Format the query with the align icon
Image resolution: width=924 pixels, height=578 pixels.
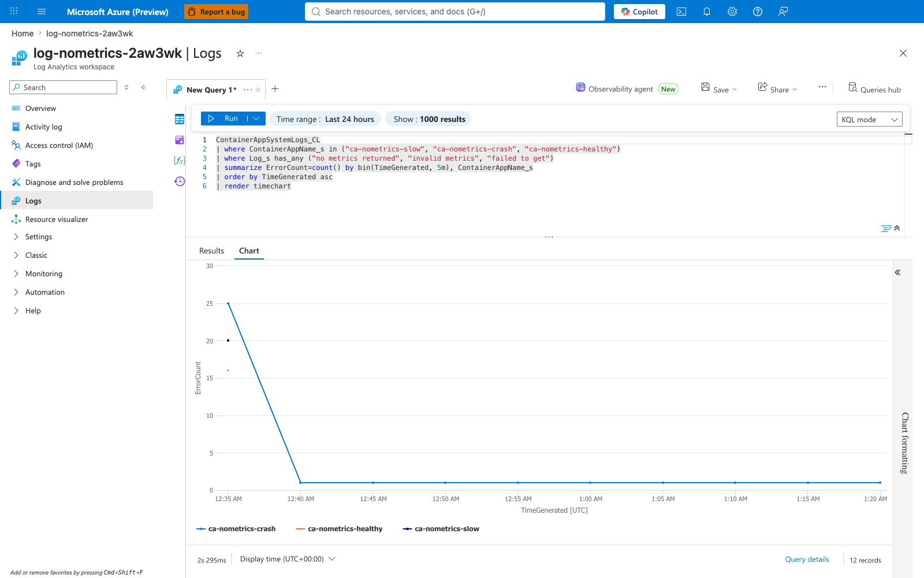886,228
